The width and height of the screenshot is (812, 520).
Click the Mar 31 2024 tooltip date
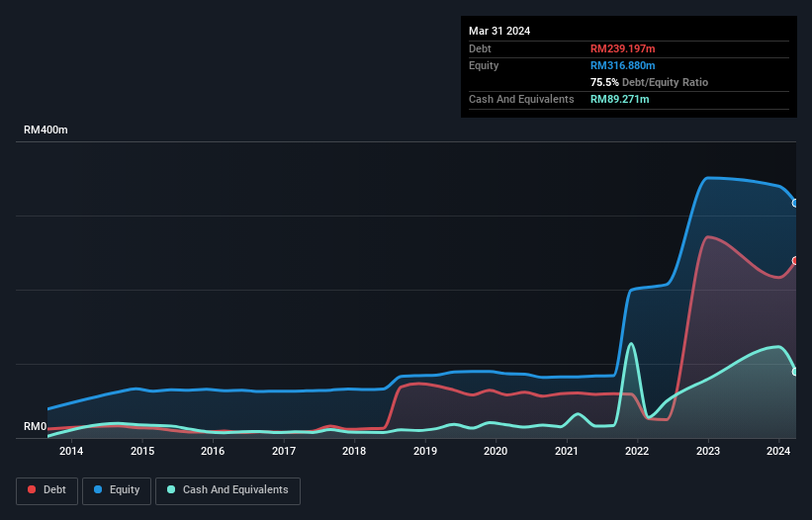point(499,31)
